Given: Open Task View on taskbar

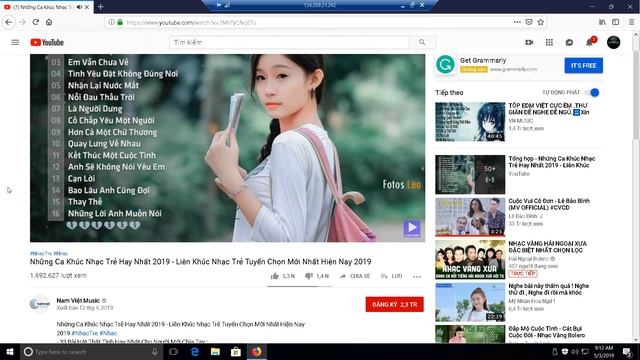Looking at the screenshot, I should pyautogui.click(x=173, y=351).
